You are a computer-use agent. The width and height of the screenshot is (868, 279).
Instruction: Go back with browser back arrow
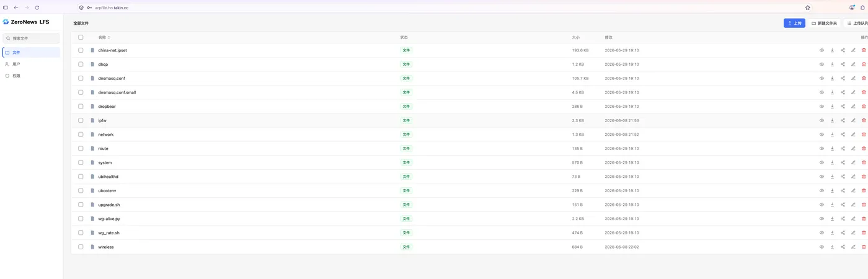click(16, 7)
